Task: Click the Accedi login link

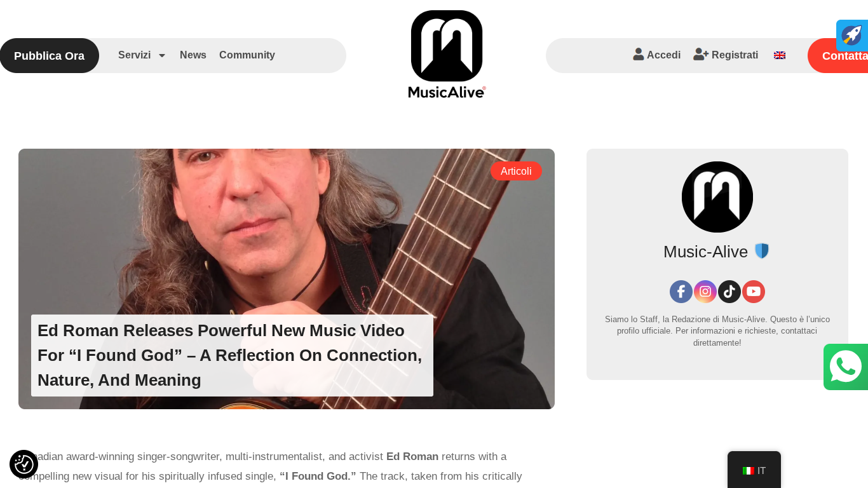Action: [657, 55]
